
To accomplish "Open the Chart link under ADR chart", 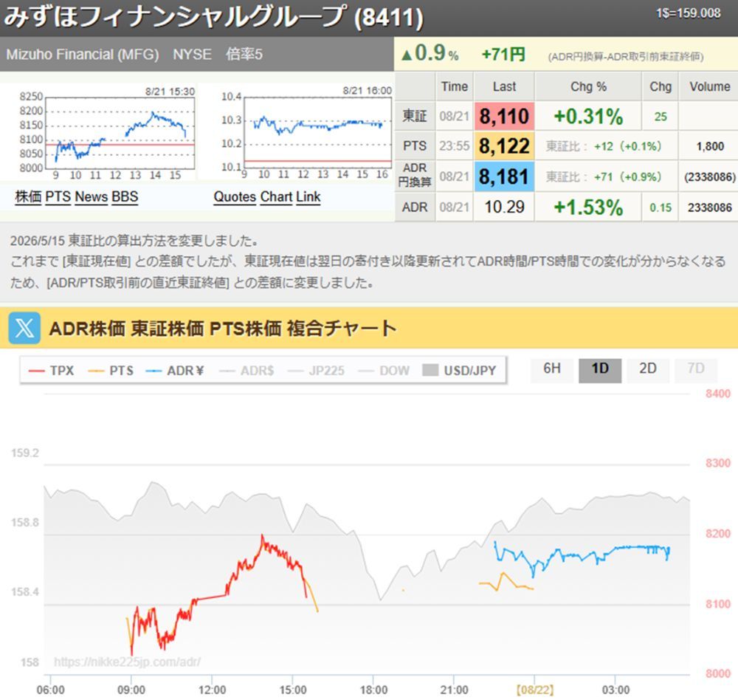I will point(276,197).
